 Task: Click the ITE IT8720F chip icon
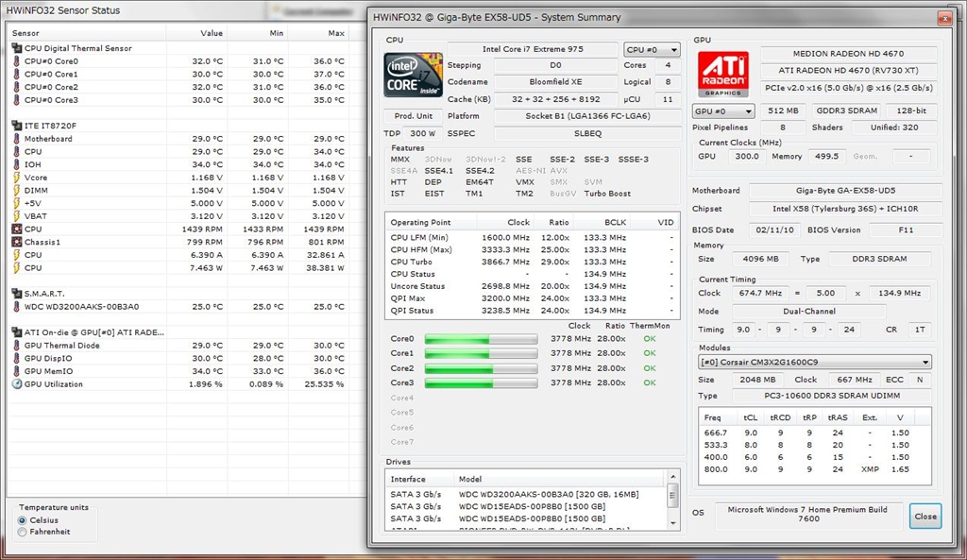tap(16, 126)
